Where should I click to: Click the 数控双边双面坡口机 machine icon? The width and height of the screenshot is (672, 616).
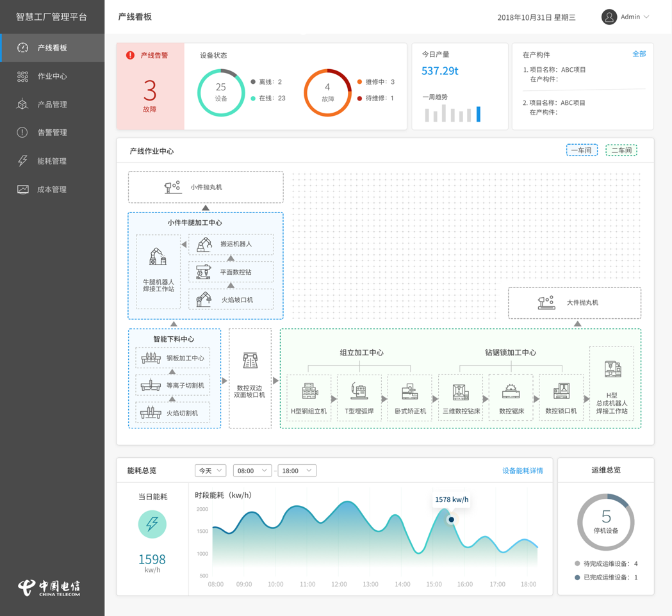coord(250,361)
